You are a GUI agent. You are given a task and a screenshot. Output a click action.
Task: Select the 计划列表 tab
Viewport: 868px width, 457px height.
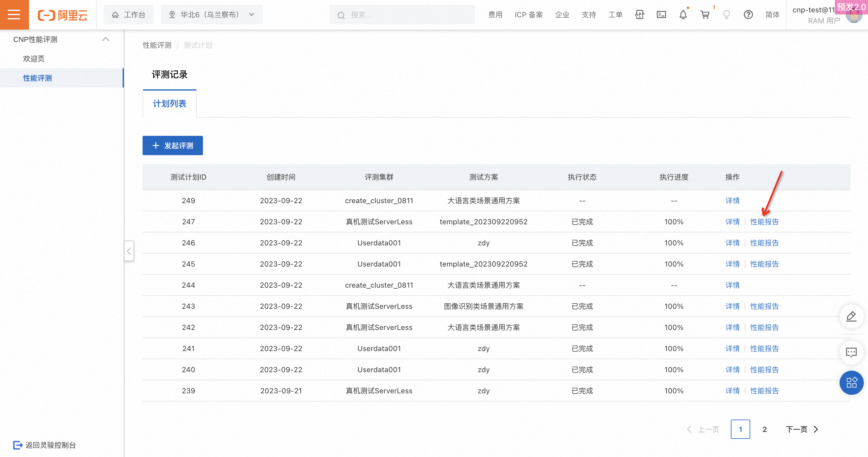click(x=169, y=104)
